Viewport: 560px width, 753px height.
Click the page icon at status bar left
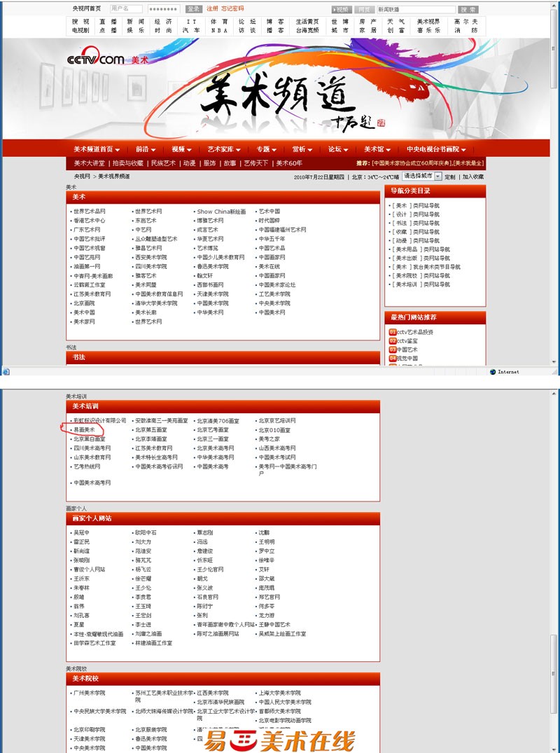point(6,372)
